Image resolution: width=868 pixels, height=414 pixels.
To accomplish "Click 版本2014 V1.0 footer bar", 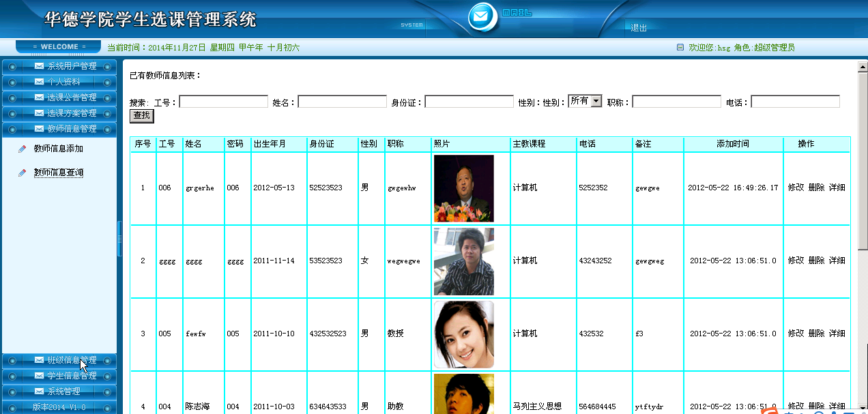I will click(x=59, y=407).
